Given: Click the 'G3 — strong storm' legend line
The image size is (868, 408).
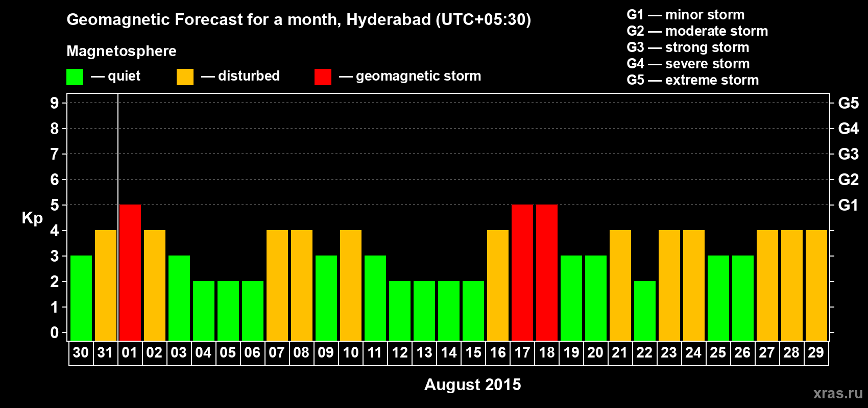Looking at the screenshot, I should [688, 47].
